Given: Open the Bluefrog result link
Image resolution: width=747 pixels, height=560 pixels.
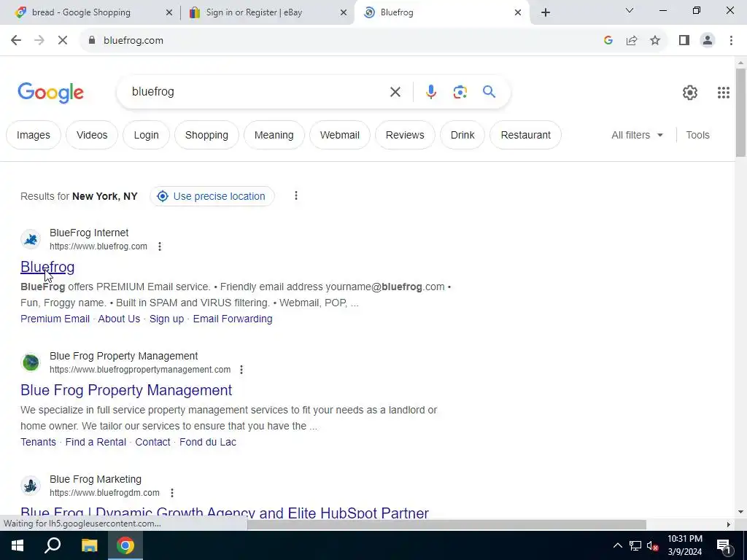Looking at the screenshot, I should [47, 267].
